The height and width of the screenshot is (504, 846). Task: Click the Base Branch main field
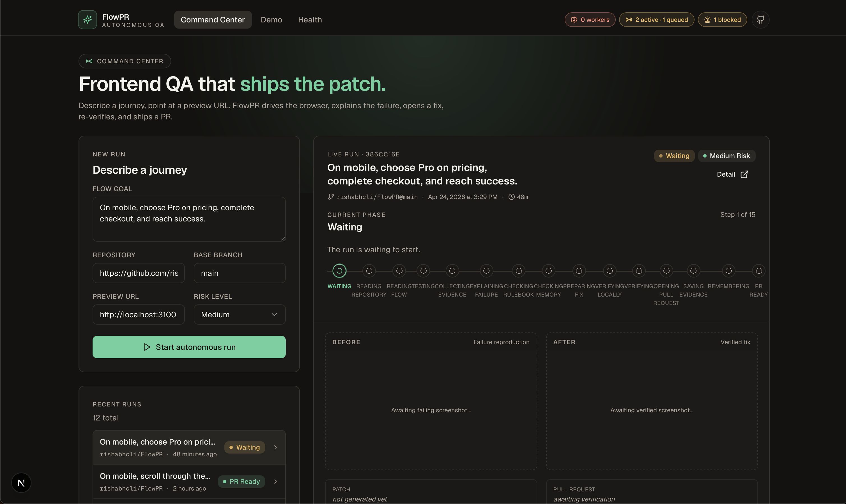click(x=240, y=273)
